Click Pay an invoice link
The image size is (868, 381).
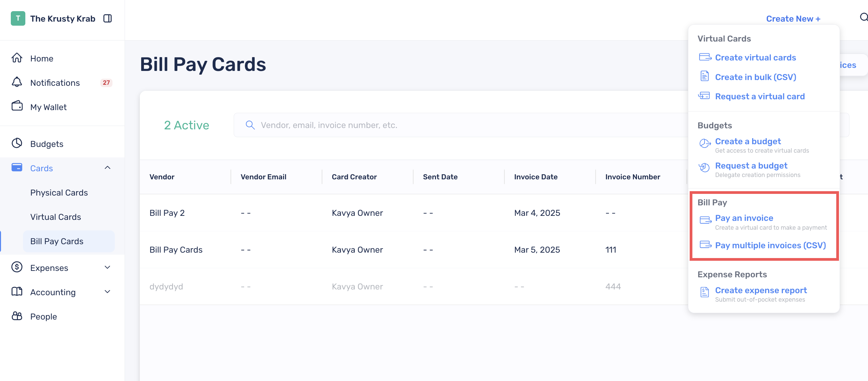point(744,218)
